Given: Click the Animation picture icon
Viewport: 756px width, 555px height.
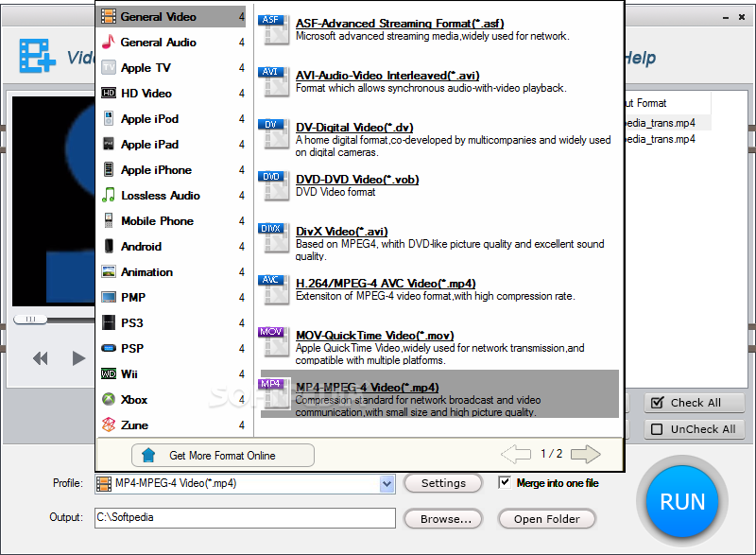Looking at the screenshot, I should 109,272.
